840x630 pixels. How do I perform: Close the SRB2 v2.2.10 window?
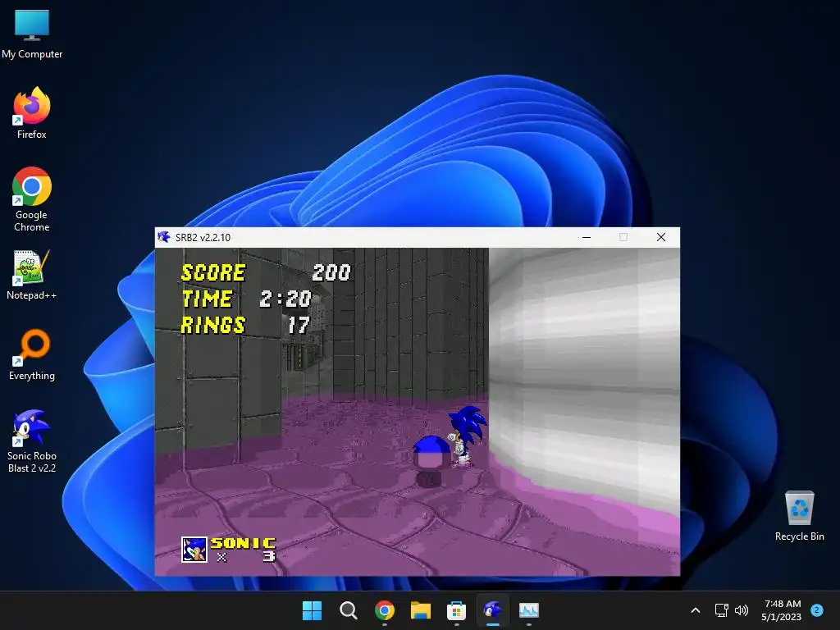coord(661,237)
